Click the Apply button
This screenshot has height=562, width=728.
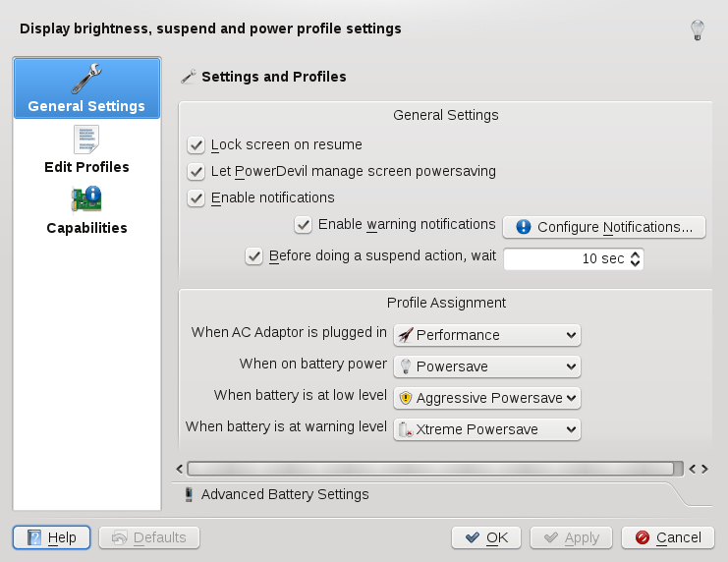pyautogui.click(x=571, y=537)
